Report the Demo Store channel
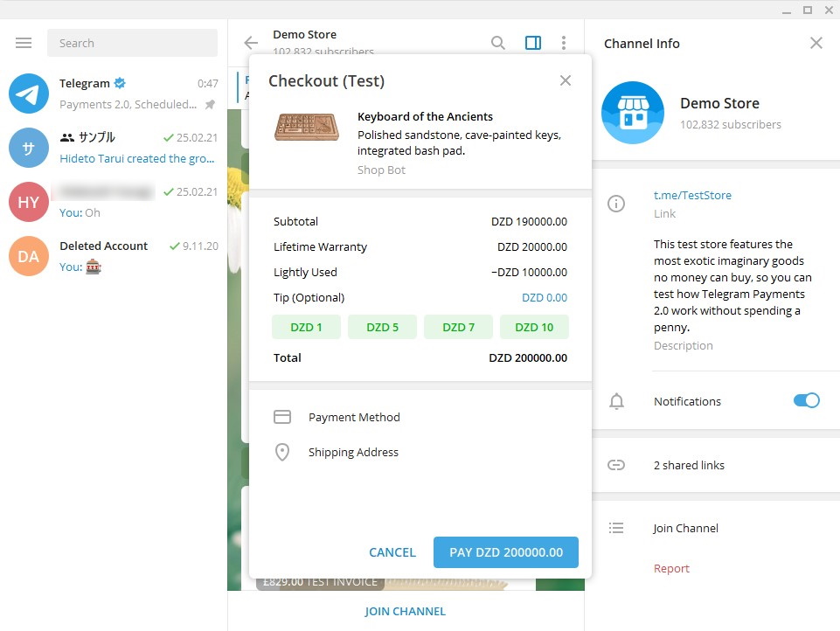Image resolution: width=840 pixels, height=631 pixels. tap(671, 568)
